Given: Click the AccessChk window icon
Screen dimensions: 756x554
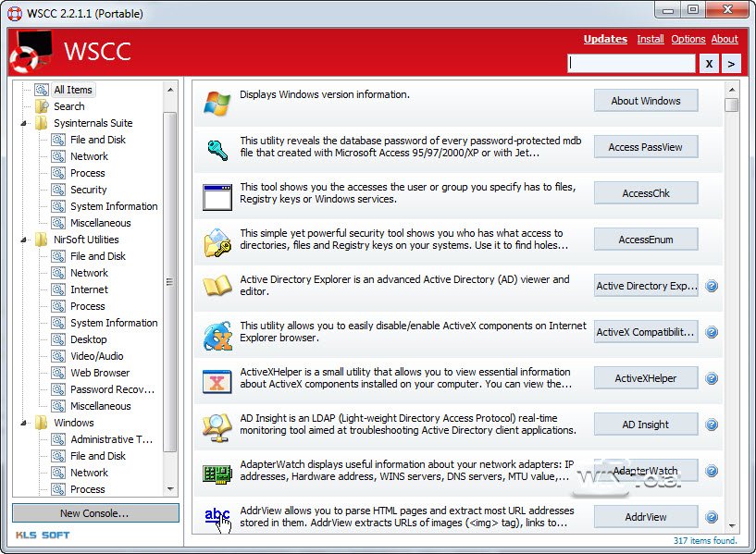Looking at the screenshot, I should pos(217,197).
